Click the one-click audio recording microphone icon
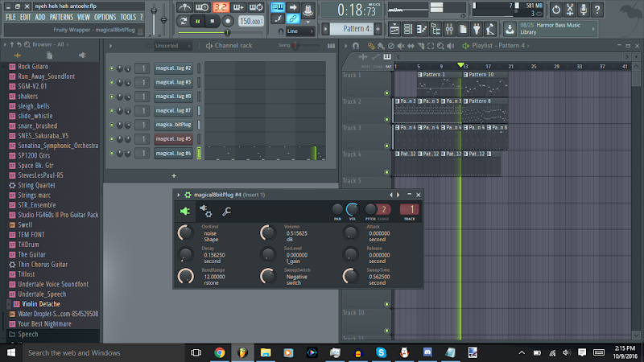The height and width of the screenshot is (362, 644). pos(583,10)
